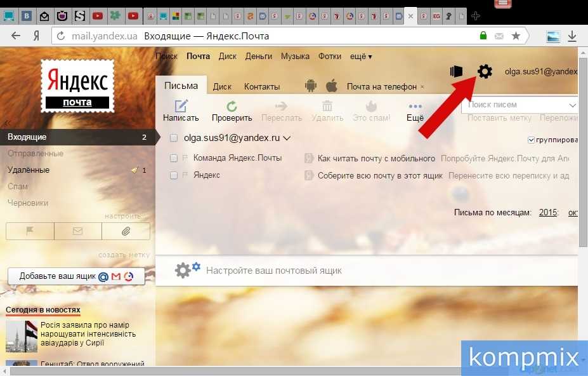Switch to the Контакты tab
588x376 pixels.
(x=262, y=87)
